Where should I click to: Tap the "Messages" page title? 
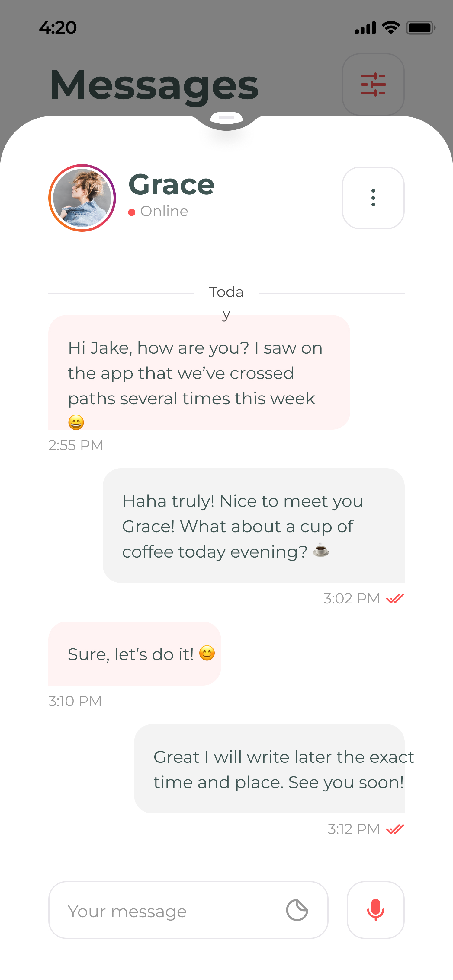tap(154, 85)
